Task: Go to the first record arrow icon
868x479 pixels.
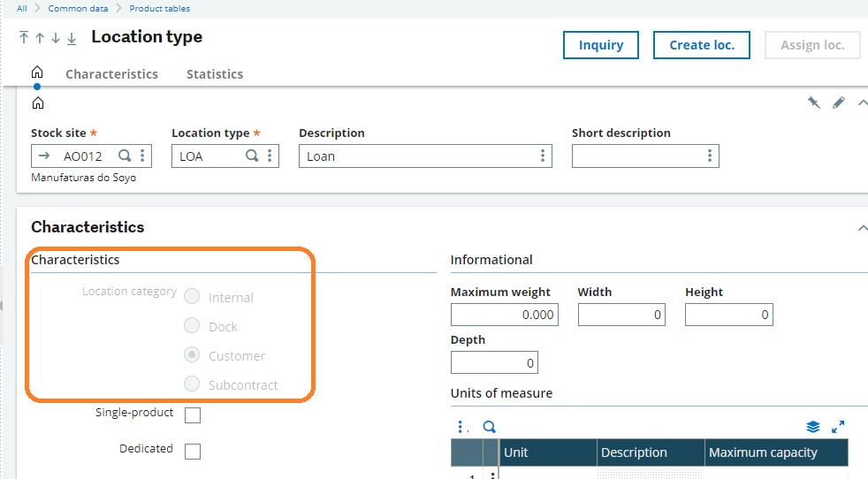Action: 24,38
